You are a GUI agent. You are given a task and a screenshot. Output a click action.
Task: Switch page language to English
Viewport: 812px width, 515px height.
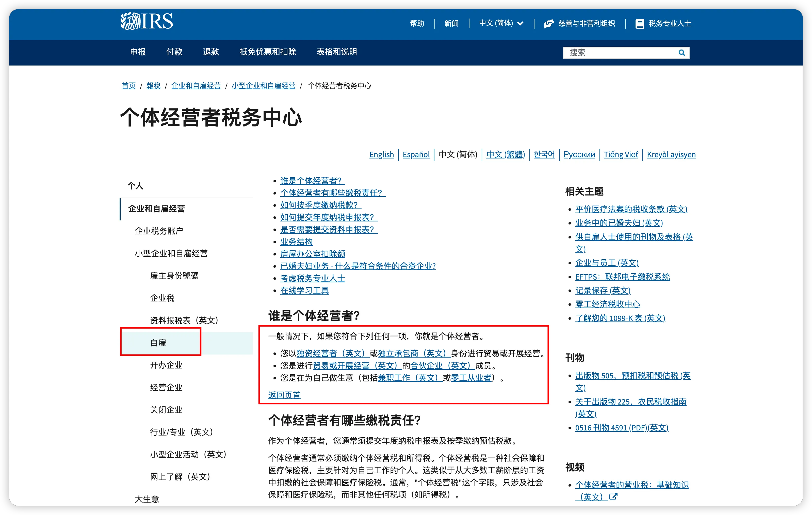coord(381,154)
